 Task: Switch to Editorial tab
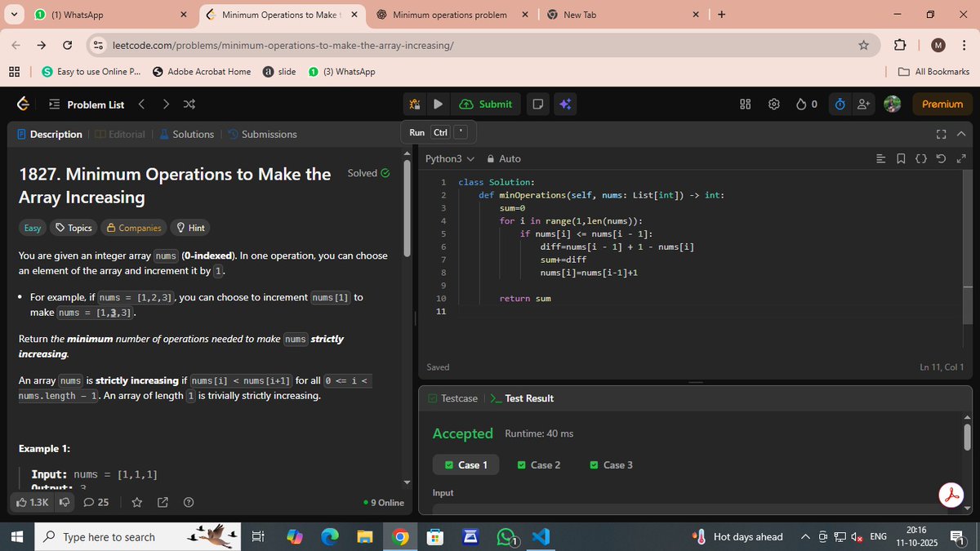(121, 134)
